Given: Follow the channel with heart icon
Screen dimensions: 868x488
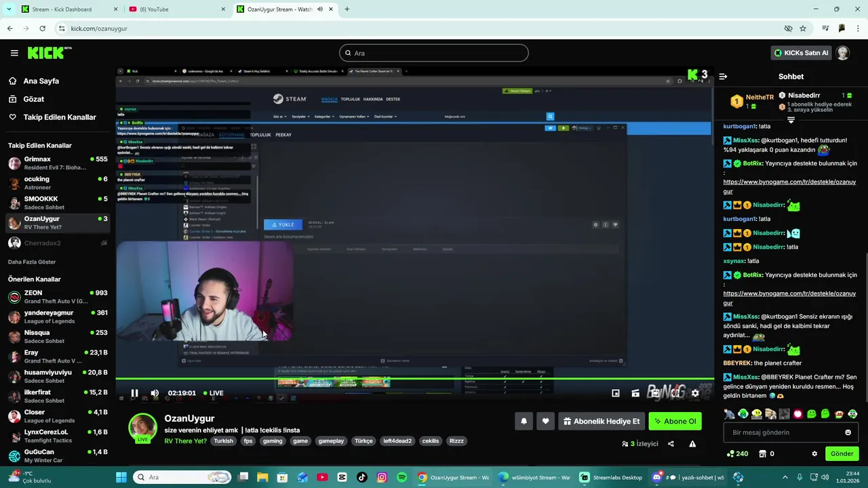Looking at the screenshot, I should (545, 421).
